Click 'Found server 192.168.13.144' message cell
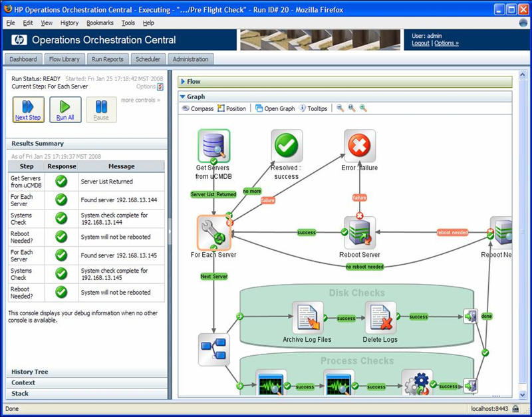This screenshot has width=532, height=417. pos(122,200)
